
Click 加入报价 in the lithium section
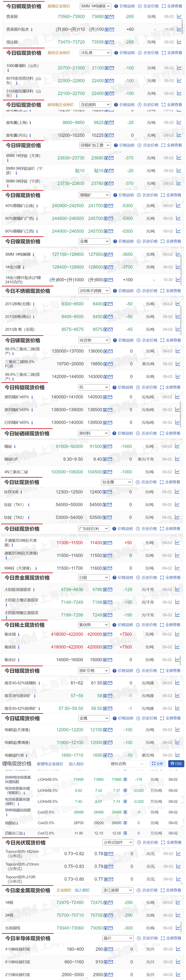coord(76,764)
